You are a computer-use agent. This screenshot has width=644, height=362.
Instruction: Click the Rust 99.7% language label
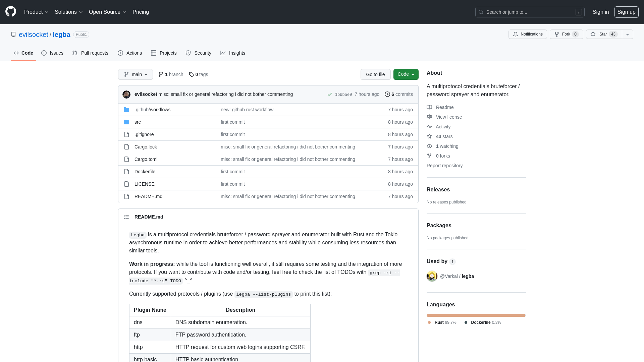[x=442, y=322]
